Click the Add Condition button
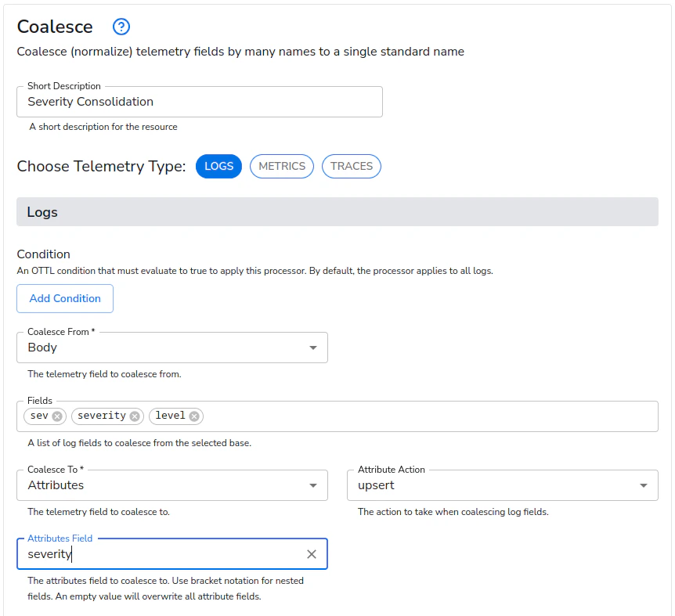 pyautogui.click(x=65, y=298)
